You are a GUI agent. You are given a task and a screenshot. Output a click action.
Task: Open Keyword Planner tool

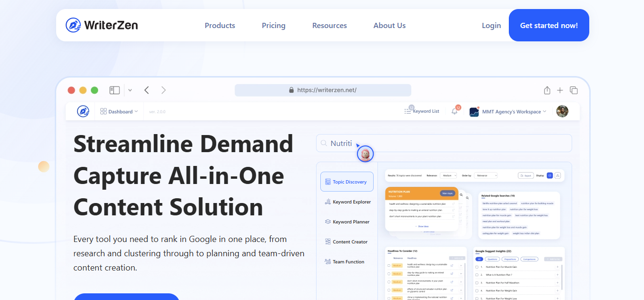pyautogui.click(x=347, y=222)
